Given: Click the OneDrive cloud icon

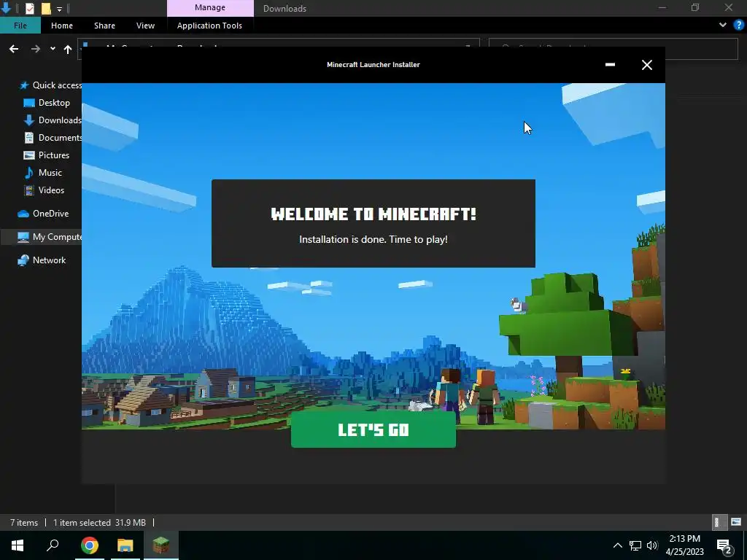Looking at the screenshot, I should 23,214.
